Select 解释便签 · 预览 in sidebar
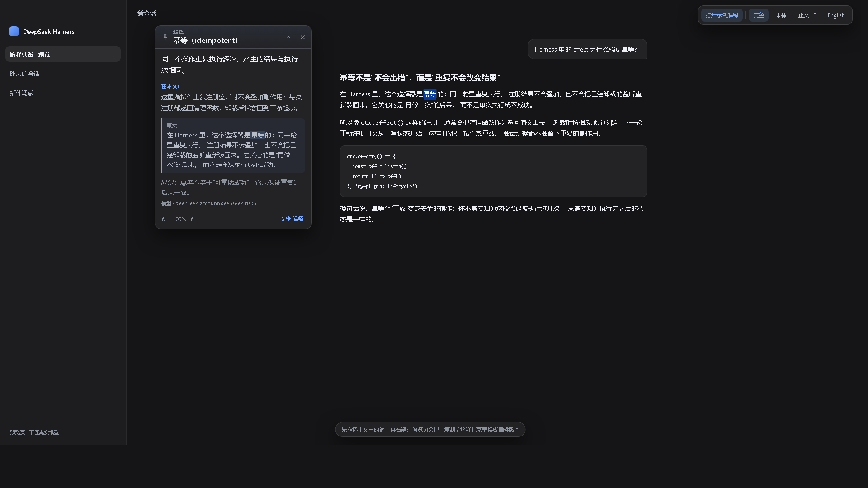Screen dimensions: 868x488 tap(63, 54)
